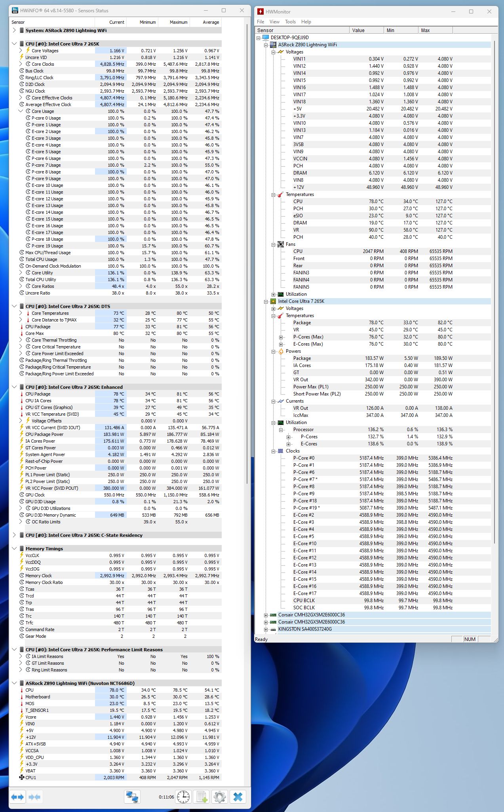Screen dimensions: 504x812
Task: Open the remote network monitors icon
Action: pyautogui.click(x=132, y=797)
